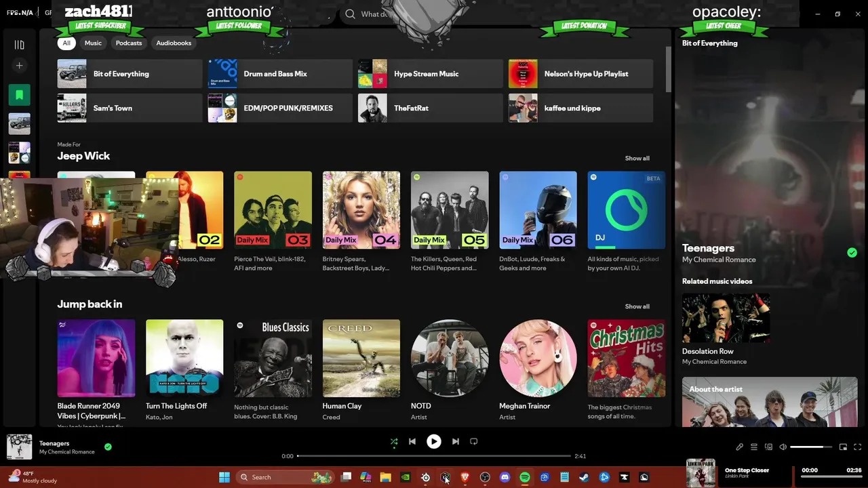
Task: Open the Hype Stream Music tile
Action: click(x=431, y=74)
